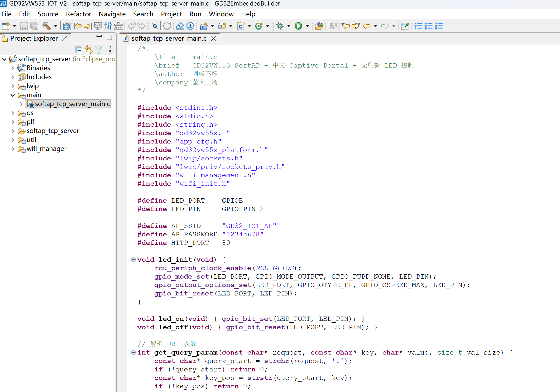Click the HTTP_PORT define line
The image size is (560, 392).
click(184, 243)
